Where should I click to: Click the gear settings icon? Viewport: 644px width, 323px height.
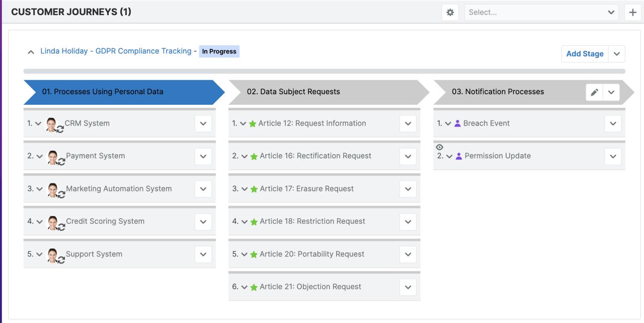[450, 13]
